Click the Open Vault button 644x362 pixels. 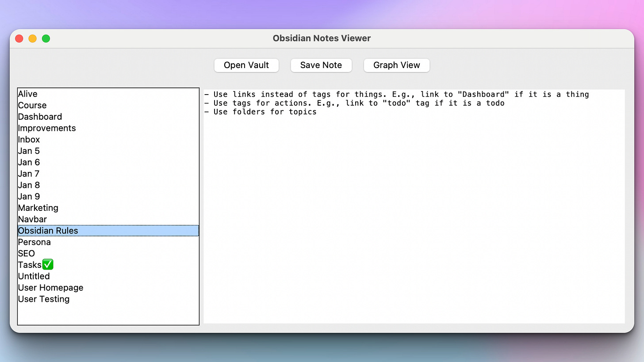coord(246,65)
